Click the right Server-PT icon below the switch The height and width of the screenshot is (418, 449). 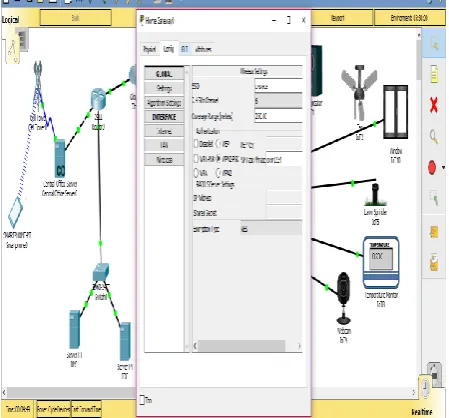[125, 341]
